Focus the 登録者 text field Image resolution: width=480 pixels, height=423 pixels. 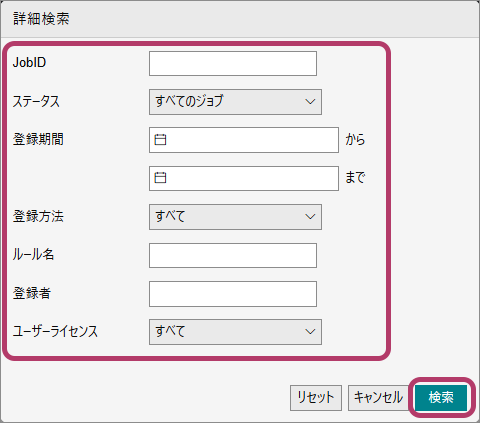point(233,294)
